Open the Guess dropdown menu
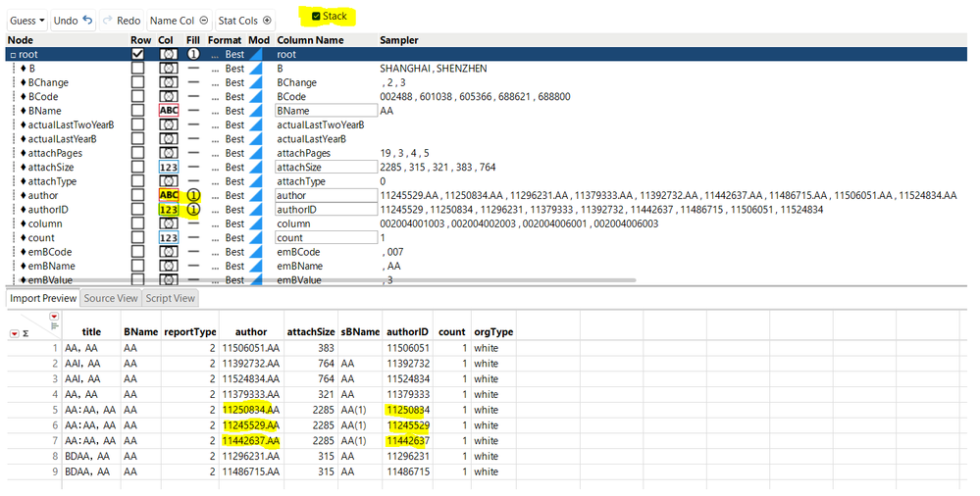 click(x=26, y=21)
